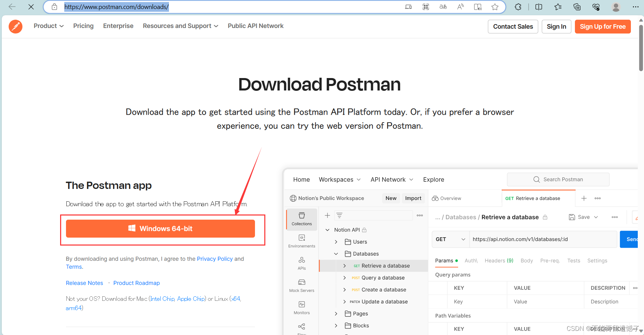This screenshot has width=644, height=335.
Task: Expand the Pages folder
Action: [336, 314]
